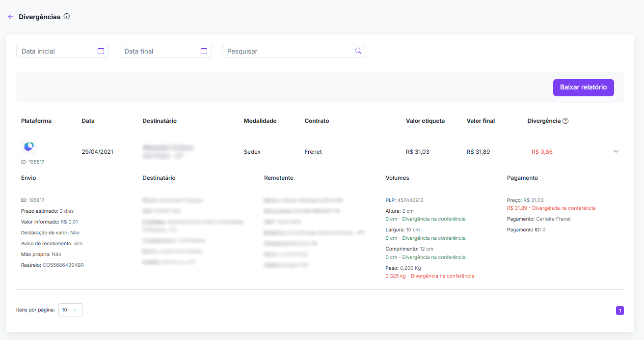Screen dimensions: 644x340
Task: Open calendar icon in Data inicial field
Action: point(101,51)
